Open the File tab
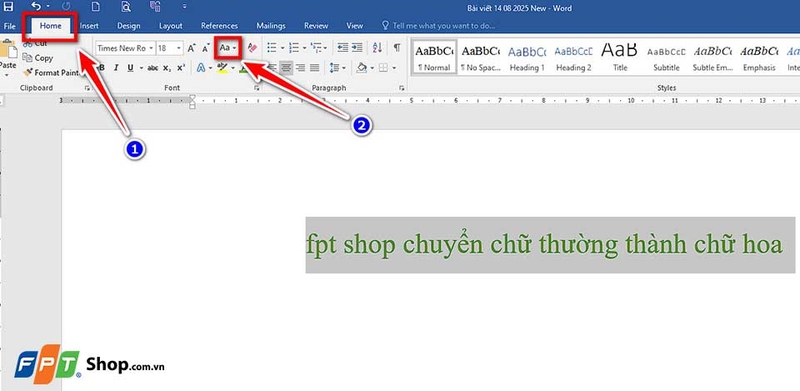This screenshot has height=391, width=800. 10,26
